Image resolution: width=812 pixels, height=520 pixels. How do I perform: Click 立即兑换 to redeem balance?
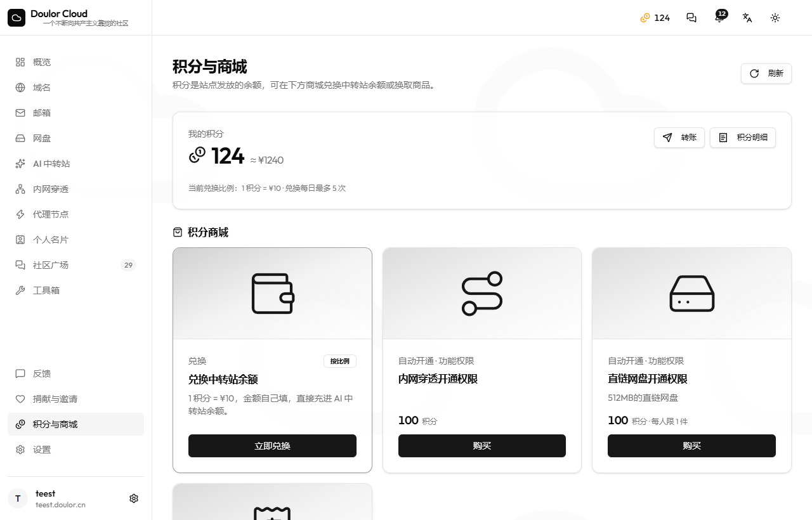pos(272,446)
